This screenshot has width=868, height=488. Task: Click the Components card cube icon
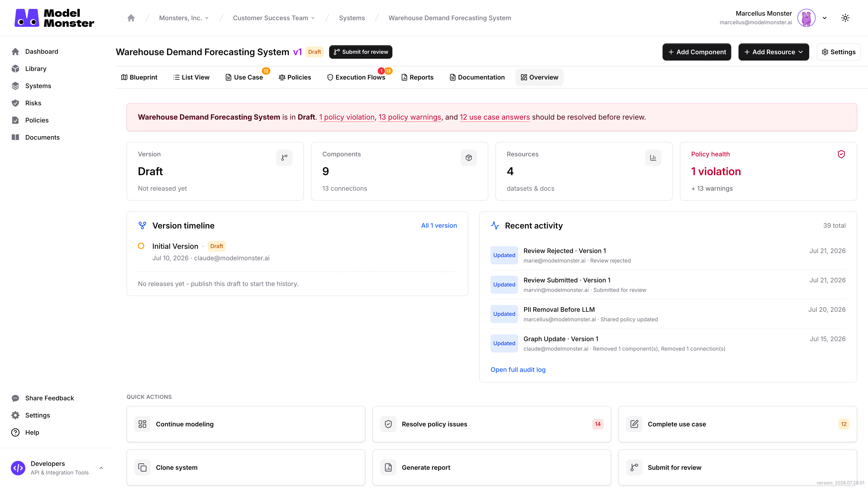pos(469,158)
